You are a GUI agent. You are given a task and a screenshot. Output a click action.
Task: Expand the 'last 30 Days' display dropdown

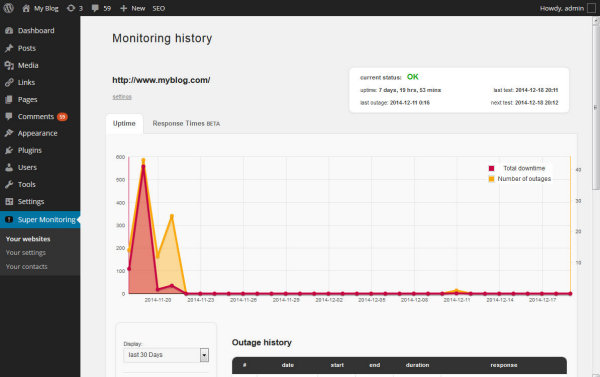pos(166,355)
